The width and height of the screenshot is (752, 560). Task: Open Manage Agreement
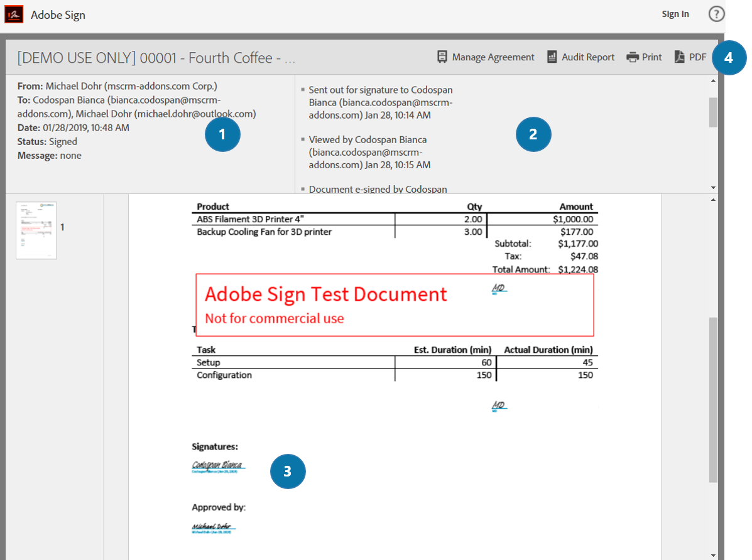[486, 57]
